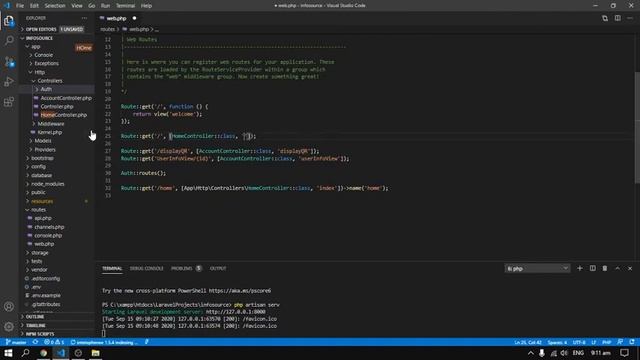Open the Manage gear icon
This screenshot has height=360, width=640.
[9, 327]
